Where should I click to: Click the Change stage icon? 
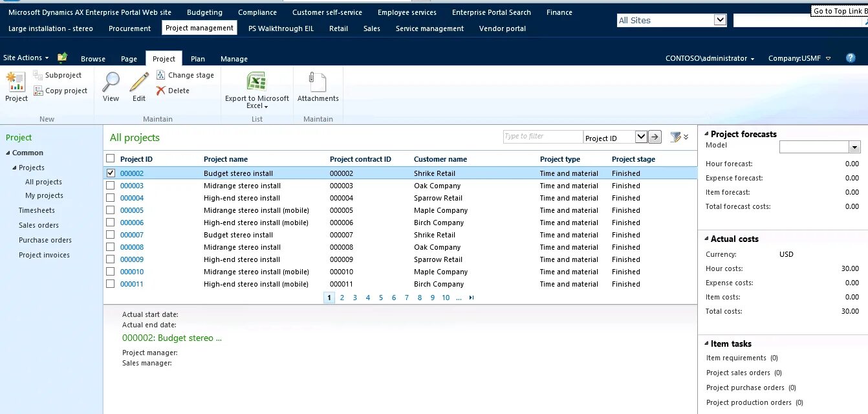pyautogui.click(x=161, y=76)
